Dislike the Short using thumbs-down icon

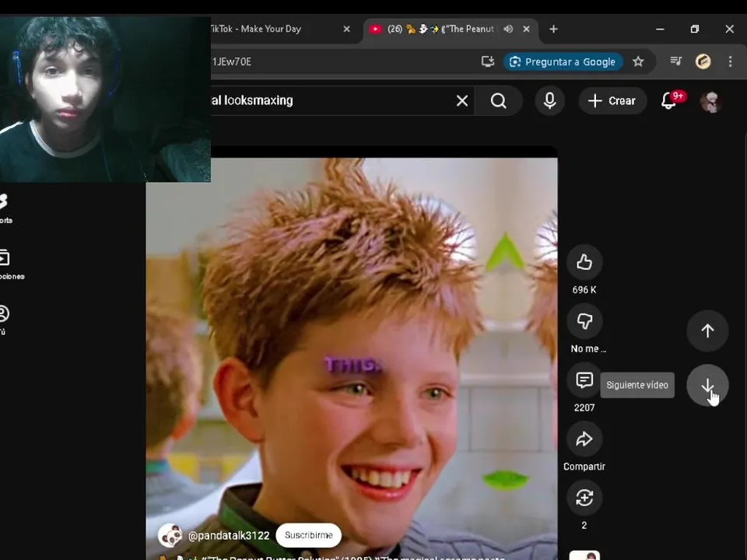click(584, 321)
